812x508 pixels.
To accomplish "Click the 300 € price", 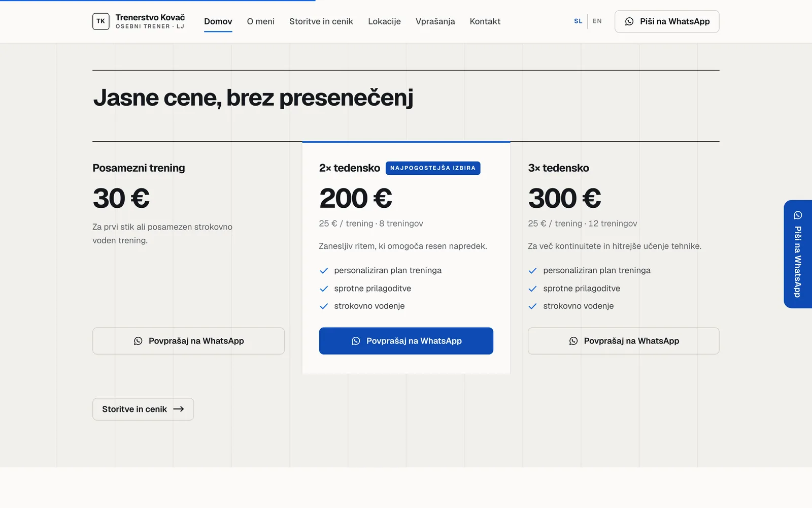I will [565, 198].
